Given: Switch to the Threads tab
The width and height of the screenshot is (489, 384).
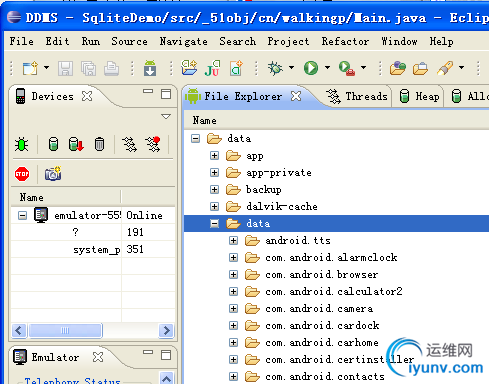Looking at the screenshot, I should (x=357, y=97).
